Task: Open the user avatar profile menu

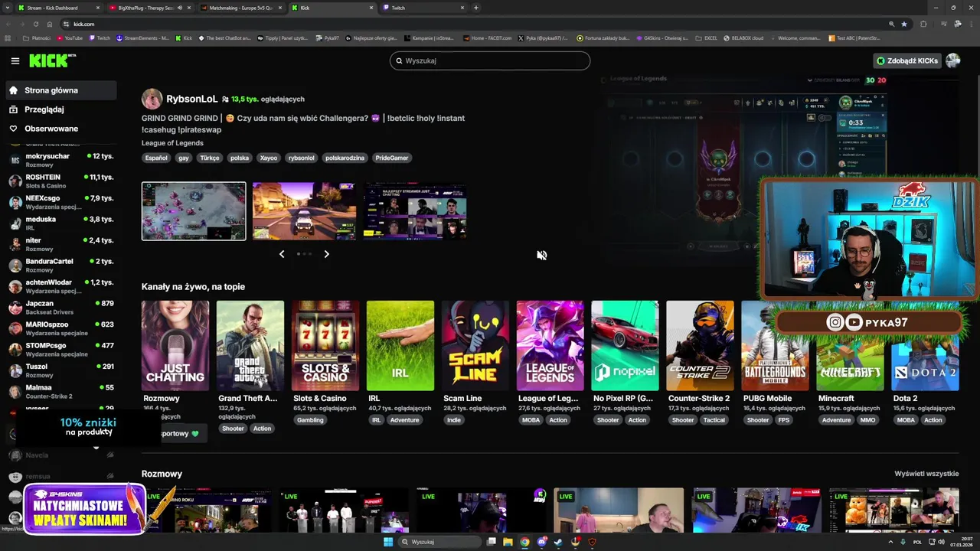Action: click(953, 60)
